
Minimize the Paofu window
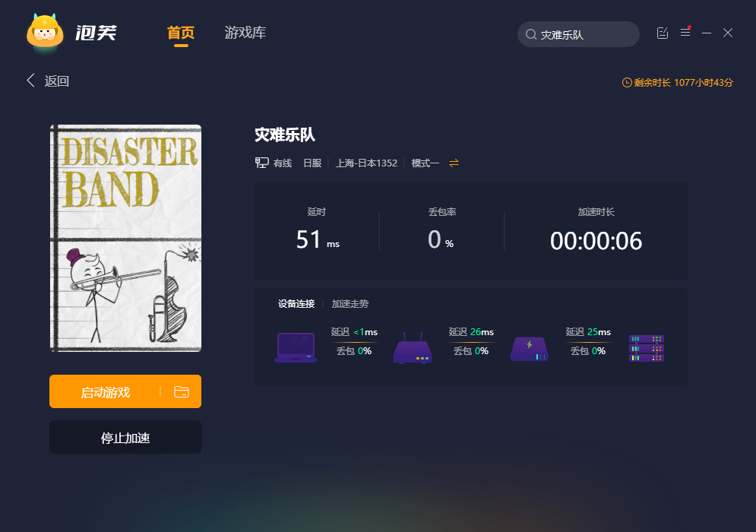point(707,33)
